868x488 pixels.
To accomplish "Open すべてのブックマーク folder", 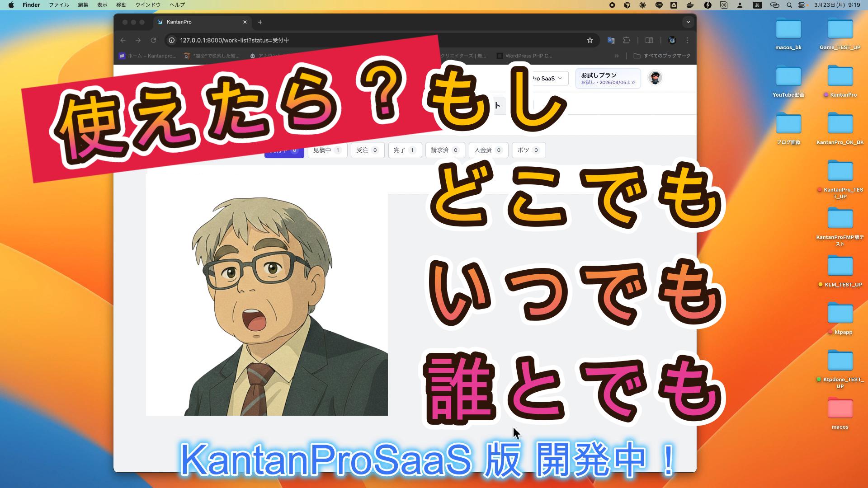I will click(x=662, y=56).
